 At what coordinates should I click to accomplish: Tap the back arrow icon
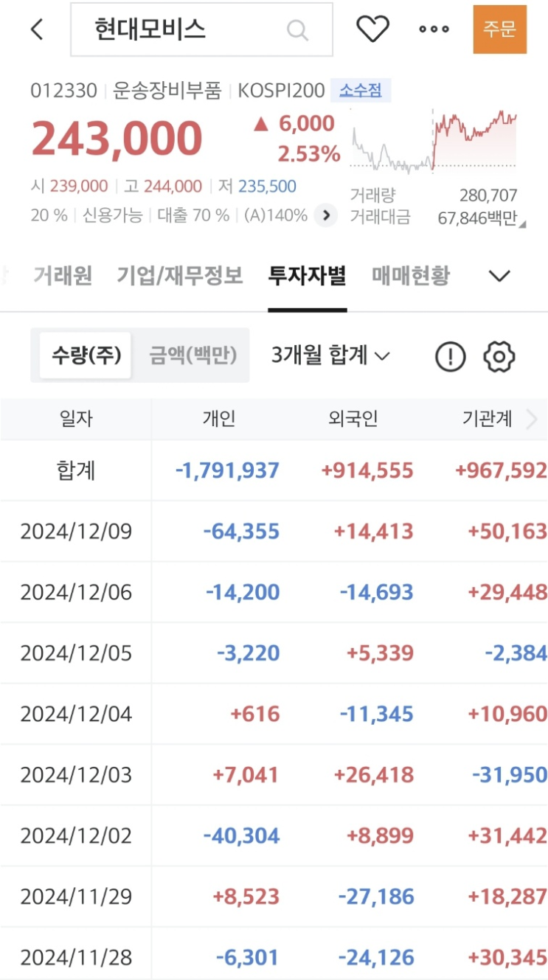pos(37,29)
